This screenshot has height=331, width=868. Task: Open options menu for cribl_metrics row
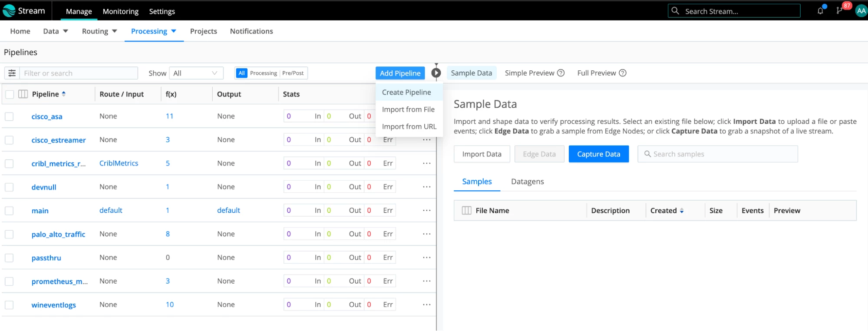[427, 163]
